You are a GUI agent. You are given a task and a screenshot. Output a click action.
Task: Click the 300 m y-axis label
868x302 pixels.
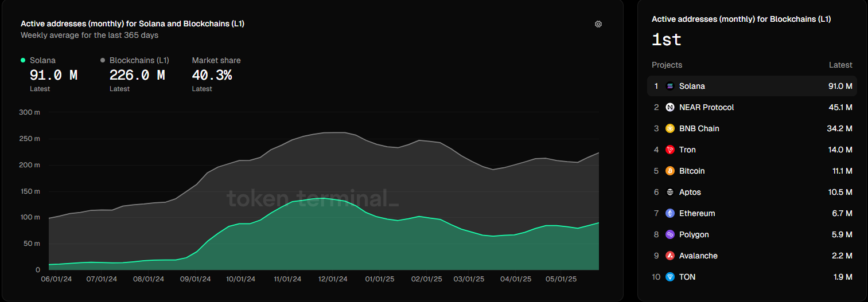point(29,112)
